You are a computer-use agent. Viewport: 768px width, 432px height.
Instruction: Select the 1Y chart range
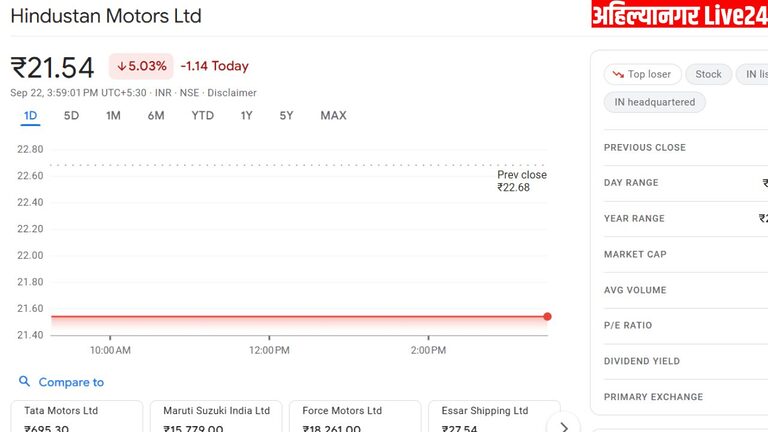coord(246,115)
